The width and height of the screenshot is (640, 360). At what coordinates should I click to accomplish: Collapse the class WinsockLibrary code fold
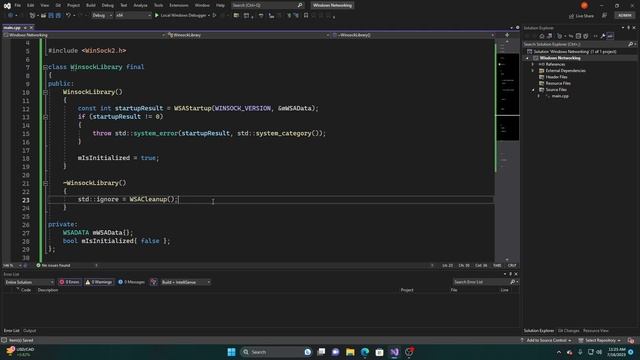[x=45, y=67]
